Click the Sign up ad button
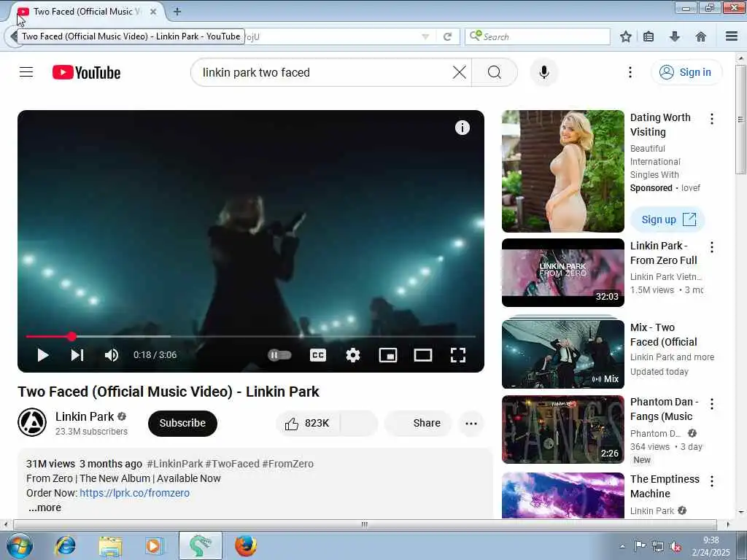The height and width of the screenshot is (560, 747). click(x=668, y=219)
